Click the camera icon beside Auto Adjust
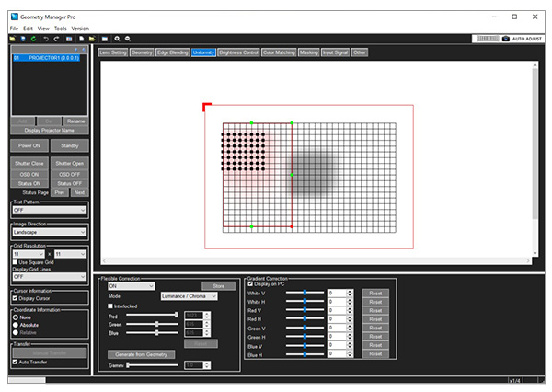 [x=504, y=39]
